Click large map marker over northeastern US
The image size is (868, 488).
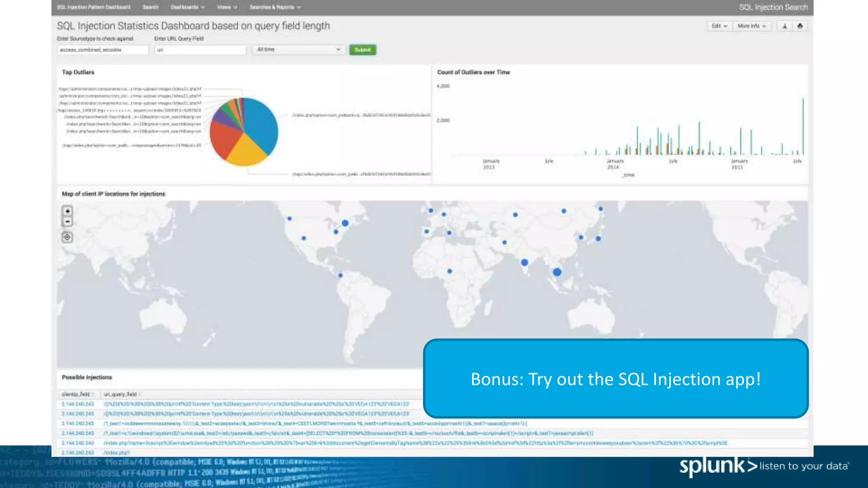coord(345,223)
